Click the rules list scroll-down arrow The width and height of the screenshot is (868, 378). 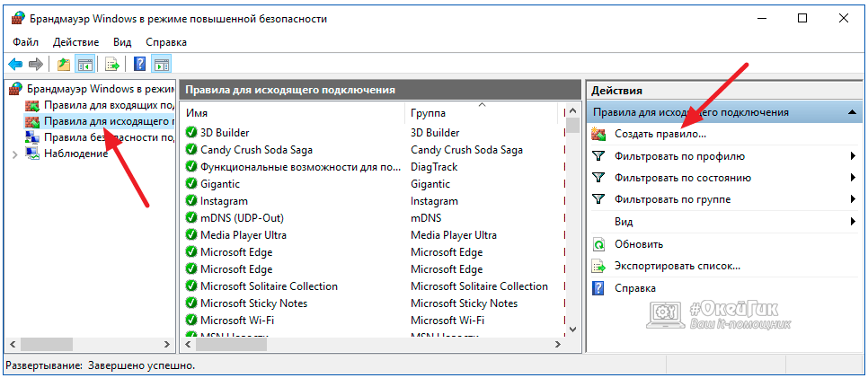(573, 330)
